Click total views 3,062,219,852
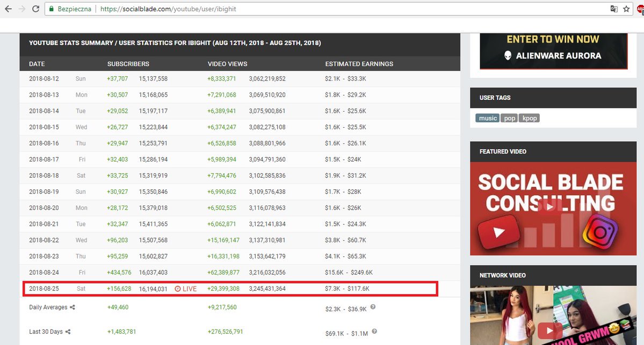This screenshot has height=345, width=644. [267, 79]
